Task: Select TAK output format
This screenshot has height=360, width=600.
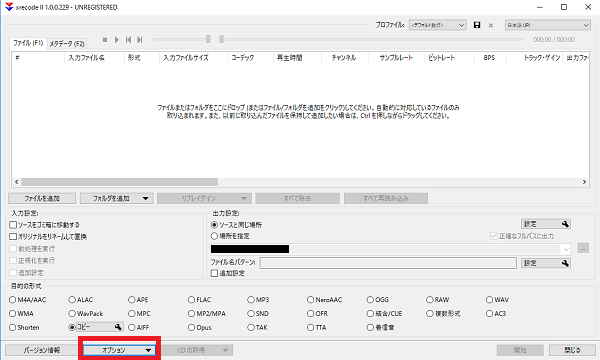Action: (251, 327)
